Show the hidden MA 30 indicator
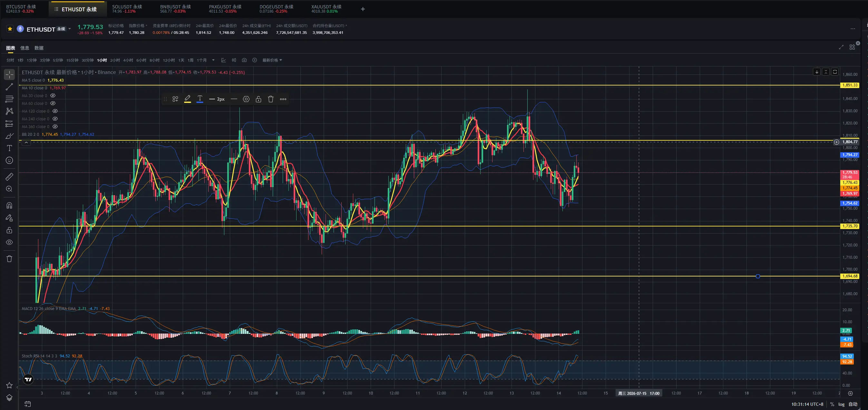The width and height of the screenshot is (868, 410). 53,96
